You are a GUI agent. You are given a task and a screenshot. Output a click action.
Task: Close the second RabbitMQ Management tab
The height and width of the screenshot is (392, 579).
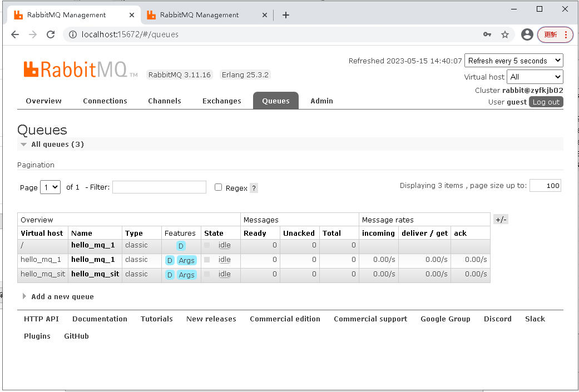tap(264, 15)
